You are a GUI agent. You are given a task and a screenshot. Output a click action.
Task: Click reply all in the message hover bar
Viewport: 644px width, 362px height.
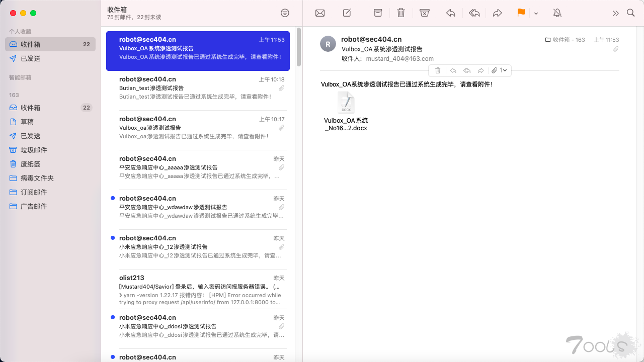[x=467, y=70]
